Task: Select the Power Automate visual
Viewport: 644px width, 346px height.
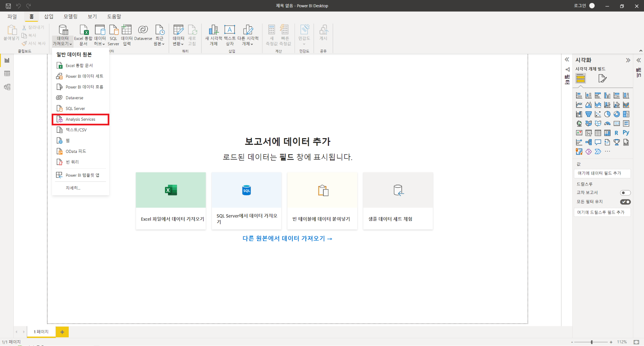Action: click(x=598, y=152)
